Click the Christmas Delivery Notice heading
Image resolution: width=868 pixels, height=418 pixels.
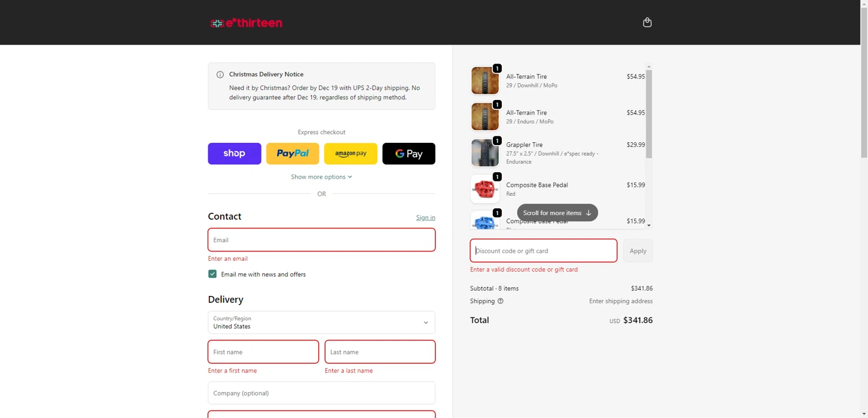[266, 75]
